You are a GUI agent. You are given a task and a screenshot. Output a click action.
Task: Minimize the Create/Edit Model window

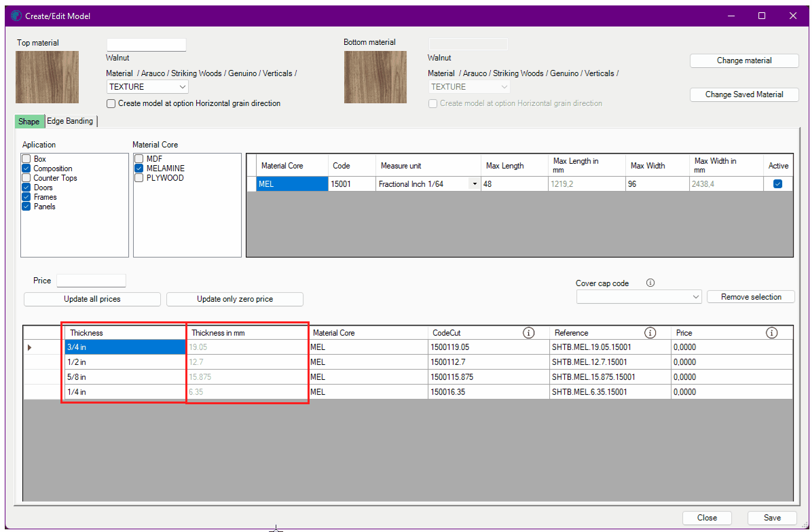click(731, 16)
